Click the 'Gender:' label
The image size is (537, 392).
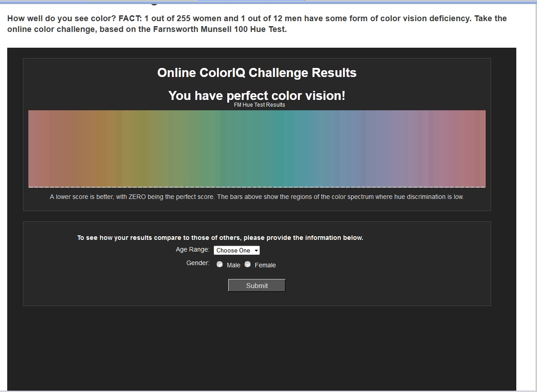coord(198,263)
